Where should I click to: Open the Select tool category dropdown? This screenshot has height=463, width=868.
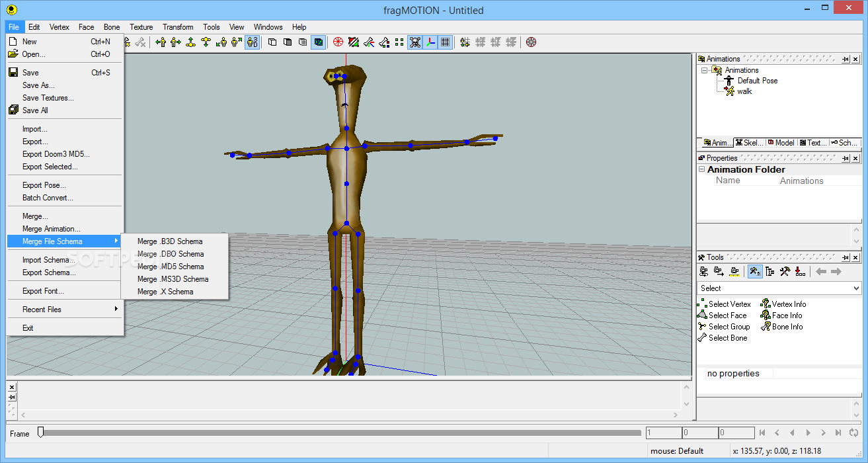[x=779, y=288]
